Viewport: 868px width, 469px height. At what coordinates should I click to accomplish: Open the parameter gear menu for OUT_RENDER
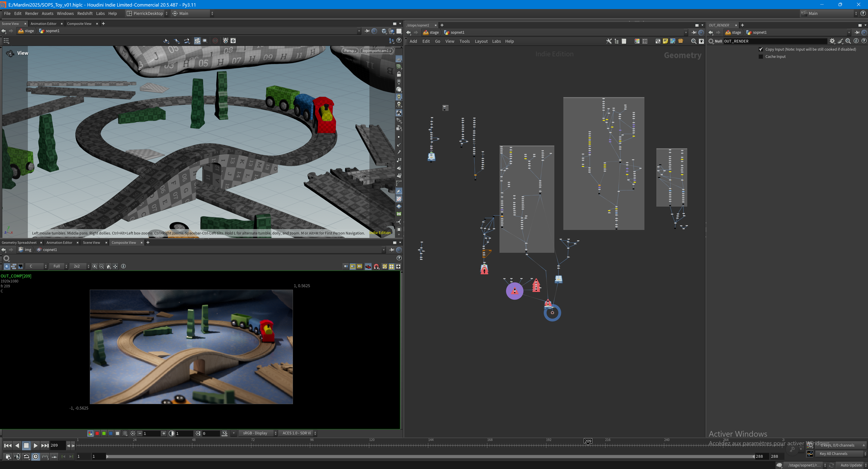tap(832, 41)
